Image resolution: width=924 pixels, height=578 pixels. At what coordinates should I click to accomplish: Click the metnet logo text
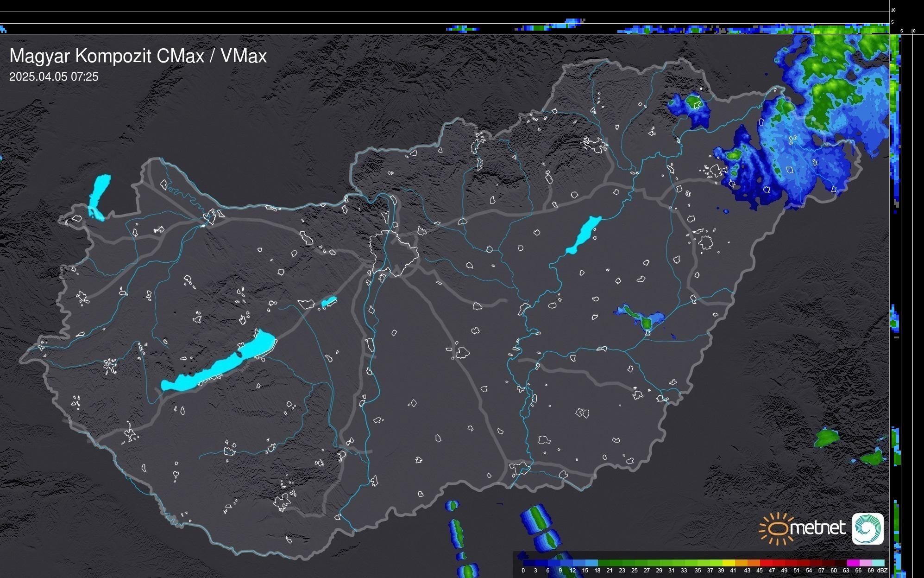[817, 528]
